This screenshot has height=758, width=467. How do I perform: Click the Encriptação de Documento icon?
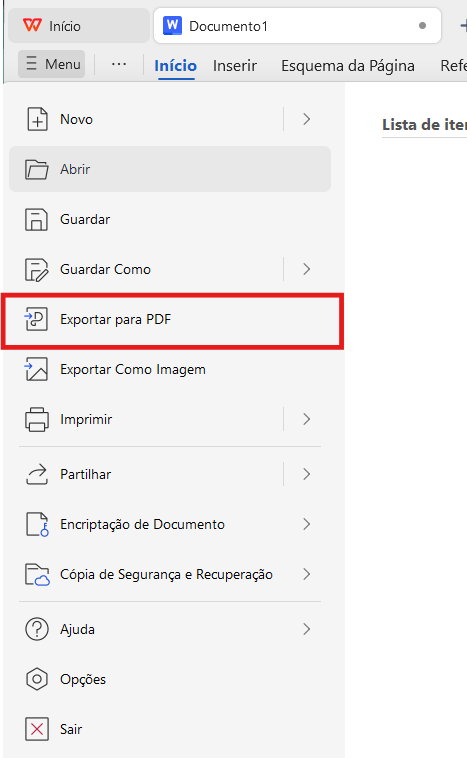[x=37, y=525]
